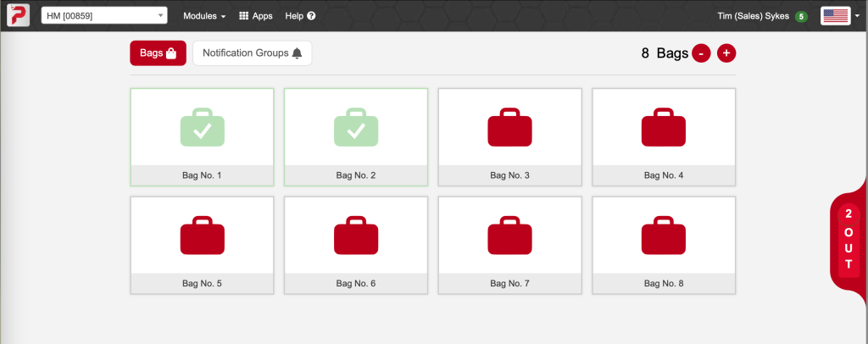Click the Bag No. 7 label
The height and width of the screenshot is (344, 868).
tap(509, 284)
